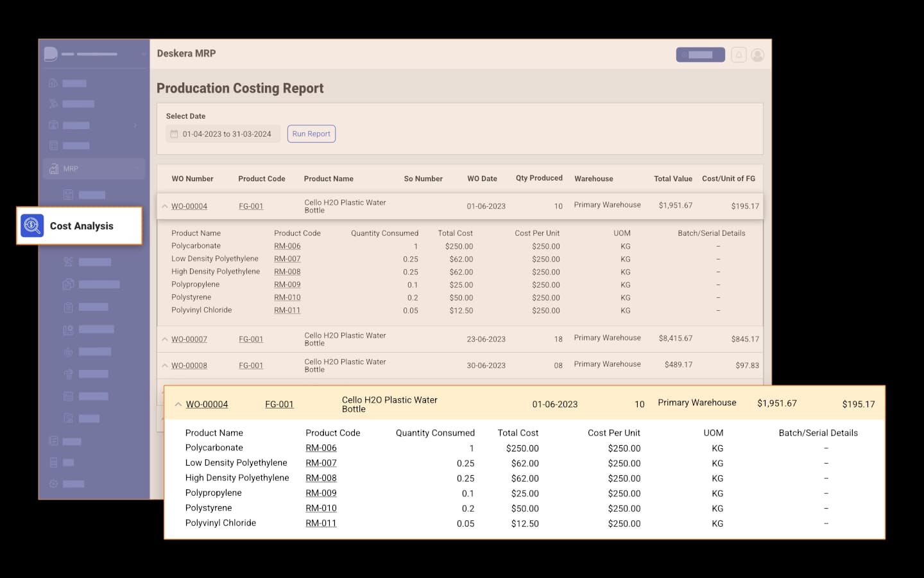Select Cost Analysis menu item
The height and width of the screenshot is (578, 924).
point(81,226)
